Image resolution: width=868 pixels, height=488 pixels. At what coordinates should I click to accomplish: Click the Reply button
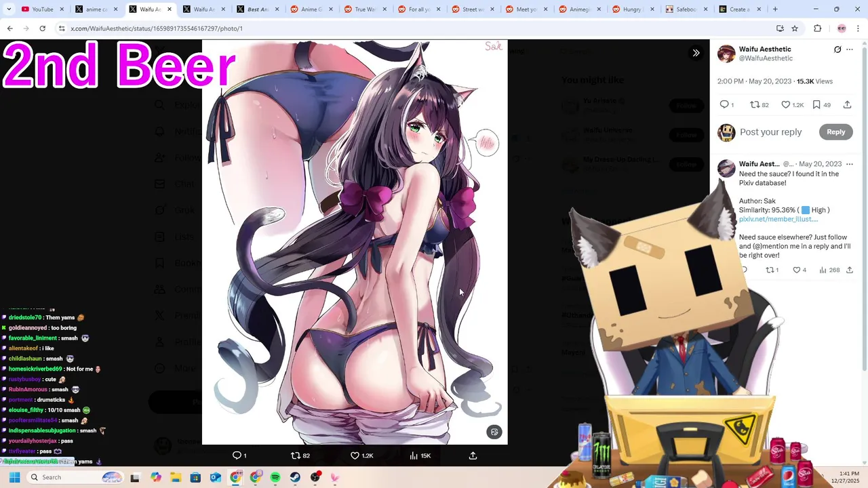click(835, 132)
